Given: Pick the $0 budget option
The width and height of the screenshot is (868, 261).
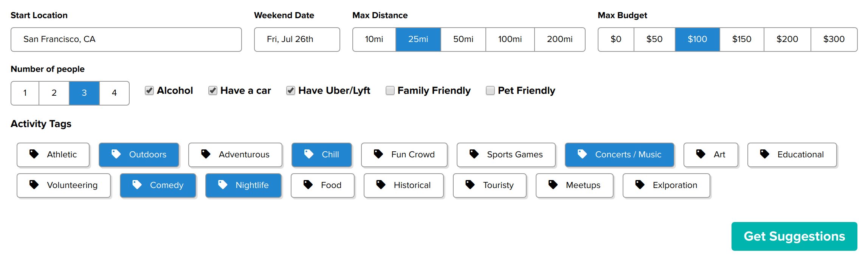Looking at the screenshot, I should pyautogui.click(x=616, y=39).
